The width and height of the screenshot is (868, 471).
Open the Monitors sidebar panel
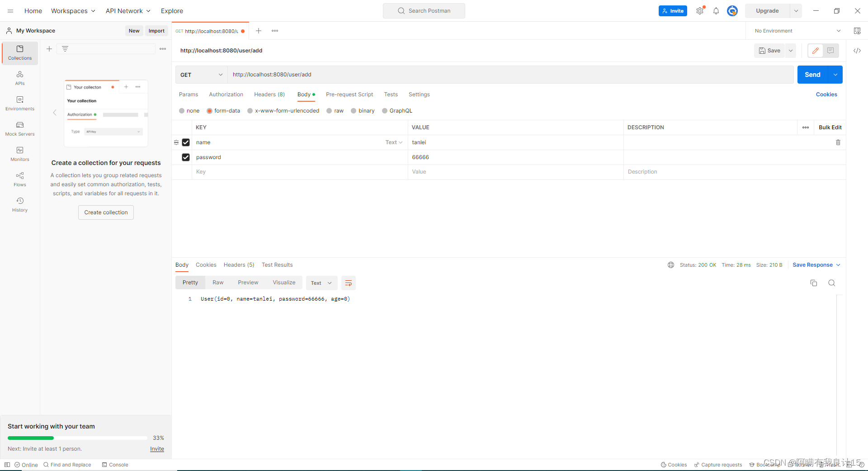20,154
